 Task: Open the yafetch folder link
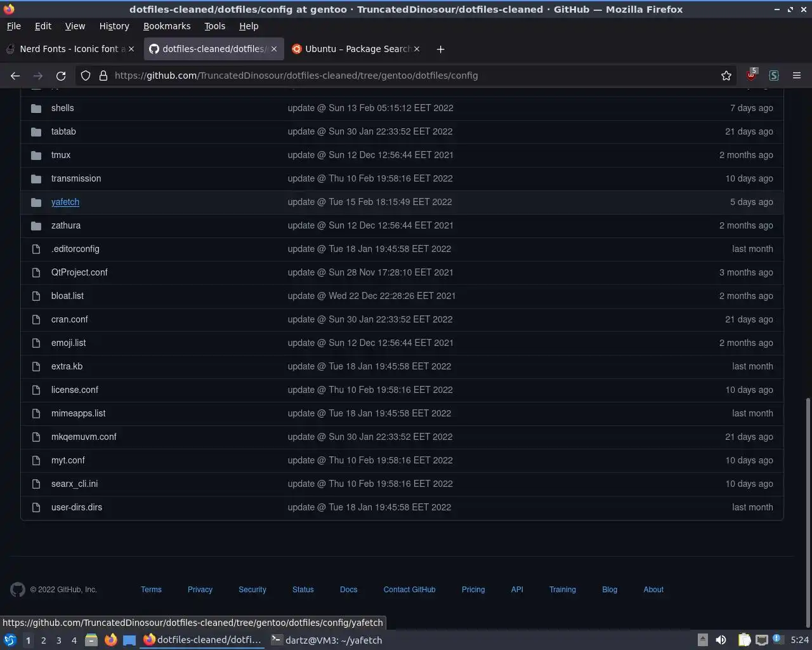(x=65, y=202)
